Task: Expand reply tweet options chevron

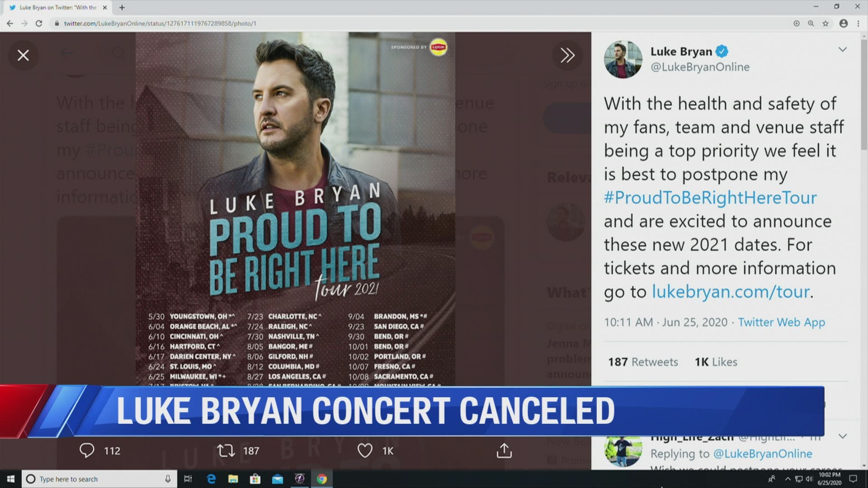Action: coord(843,436)
